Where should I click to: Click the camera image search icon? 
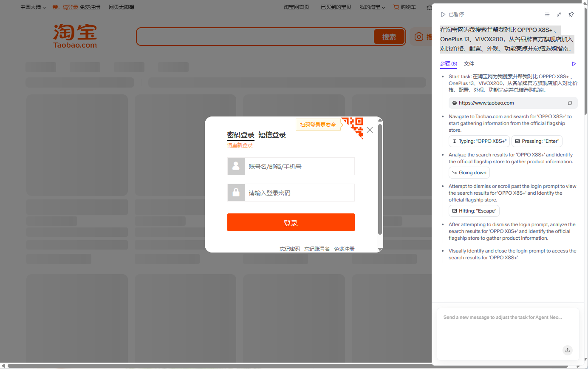pos(419,37)
